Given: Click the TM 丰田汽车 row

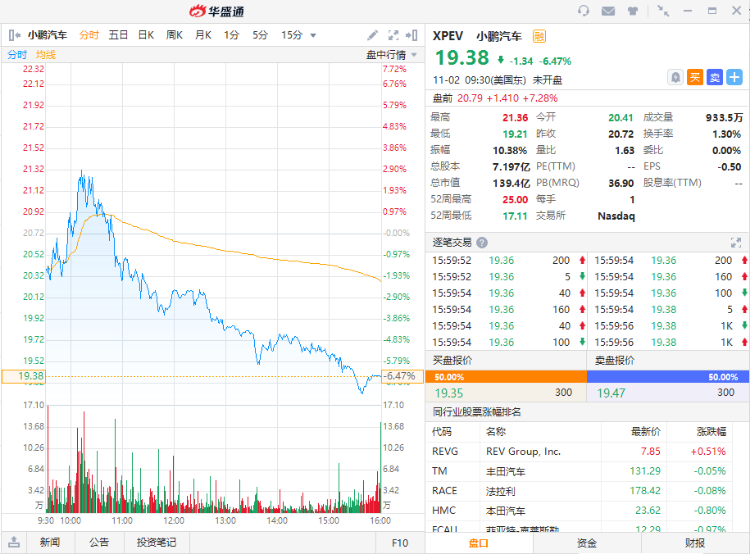Looking at the screenshot, I should [579, 471].
